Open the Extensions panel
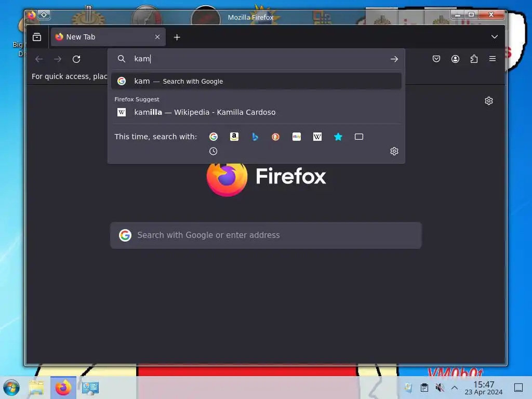Image resolution: width=532 pixels, height=399 pixels. tap(474, 59)
